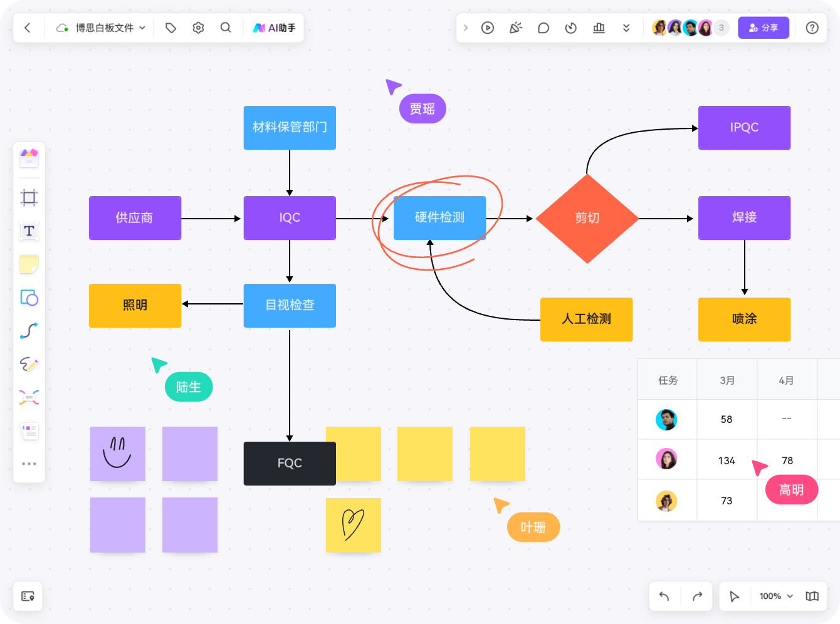Select the 硬件检测 node

point(439,217)
